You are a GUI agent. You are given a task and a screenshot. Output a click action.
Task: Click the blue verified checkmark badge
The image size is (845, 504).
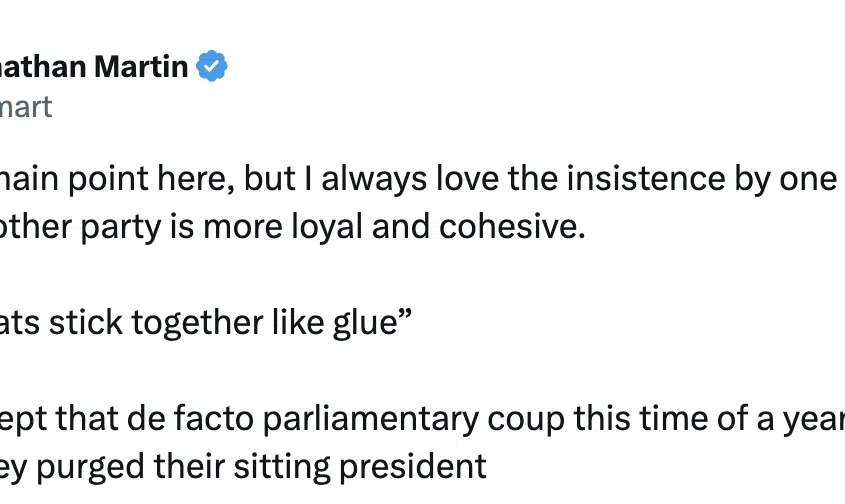tap(212, 66)
